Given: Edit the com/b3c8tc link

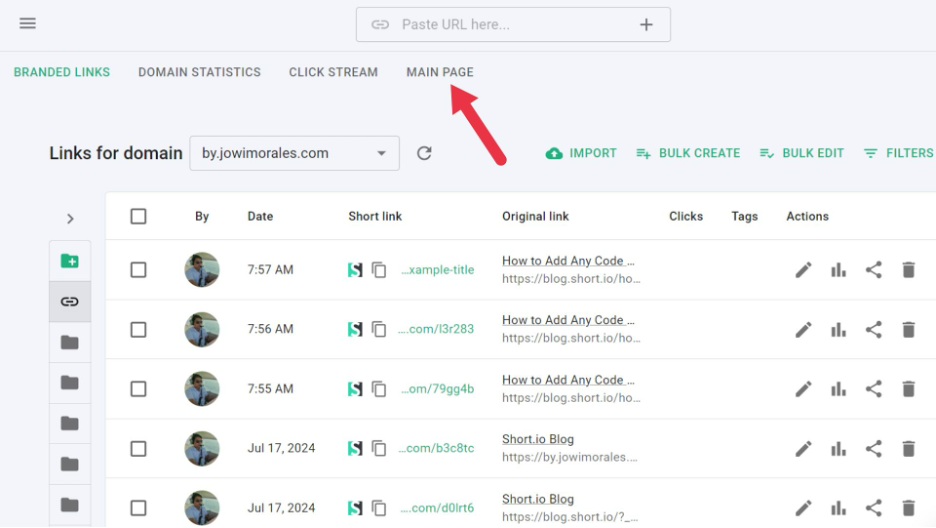Looking at the screenshot, I should 803,449.
